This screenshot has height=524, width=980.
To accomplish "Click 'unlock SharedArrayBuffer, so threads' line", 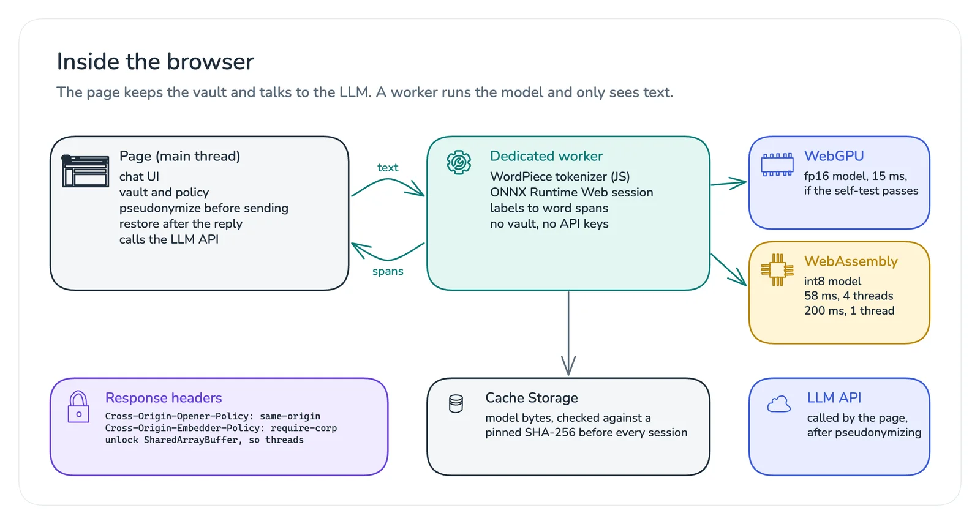I will pyautogui.click(x=204, y=440).
